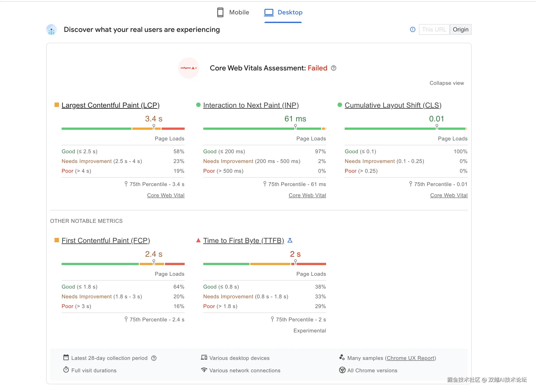Open Cumulative Layout Shift (CLS) link
536x392 pixels.
tap(393, 105)
